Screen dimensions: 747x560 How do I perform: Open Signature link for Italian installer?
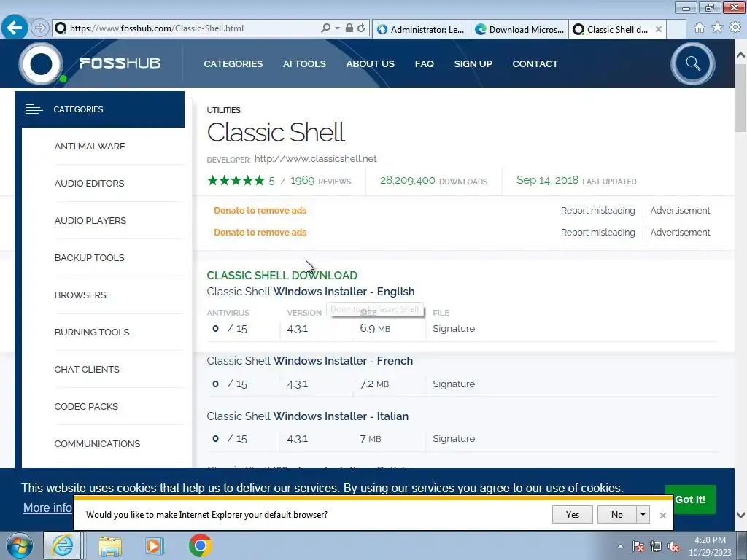[454, 438]
